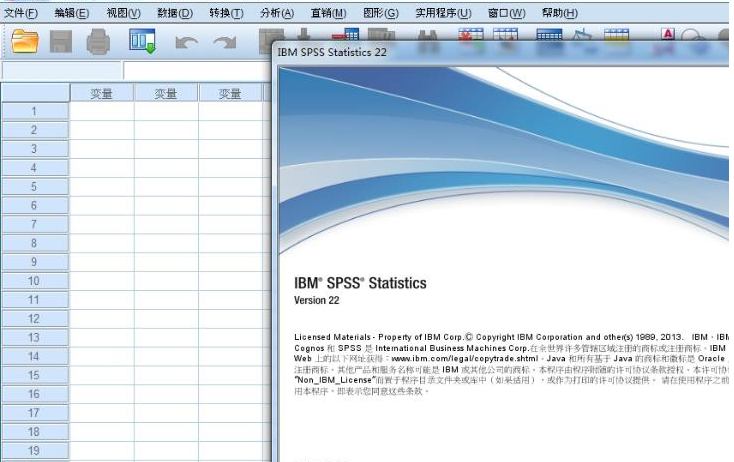
Task: Click the Find binoculars icon
Action: pos(427,36)
